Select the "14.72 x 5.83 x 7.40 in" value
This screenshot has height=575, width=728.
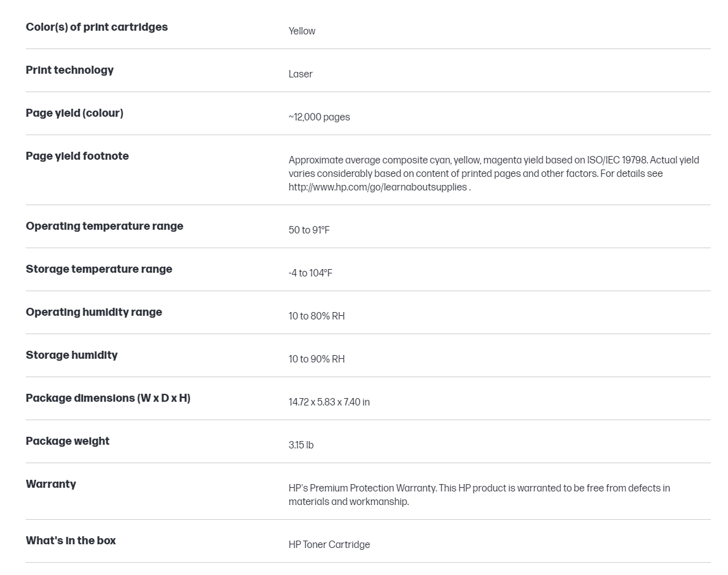pos(329,402)
